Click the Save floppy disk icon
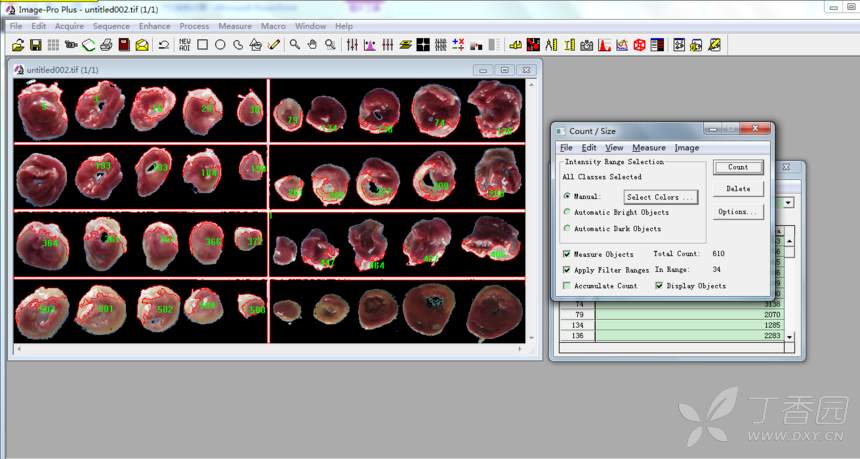 pos(35,45)
